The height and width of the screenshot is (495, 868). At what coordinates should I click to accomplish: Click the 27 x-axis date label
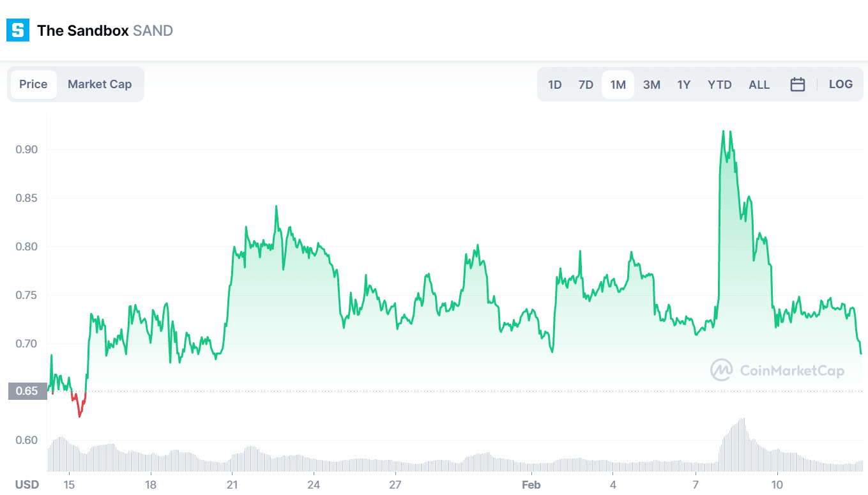point(395,485)
